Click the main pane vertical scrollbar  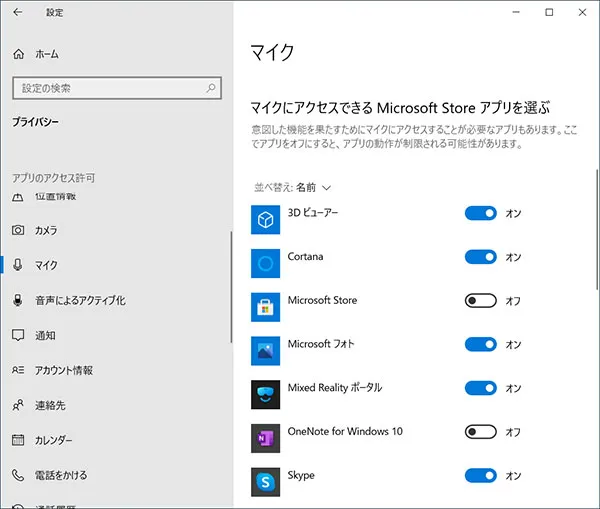pos(597,230)
